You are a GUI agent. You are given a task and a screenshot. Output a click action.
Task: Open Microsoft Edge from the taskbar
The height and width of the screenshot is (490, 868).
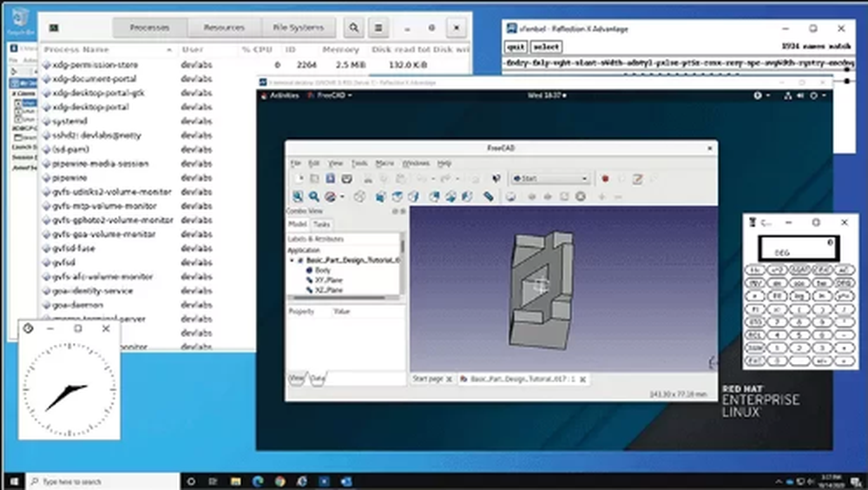pos(258,481)
